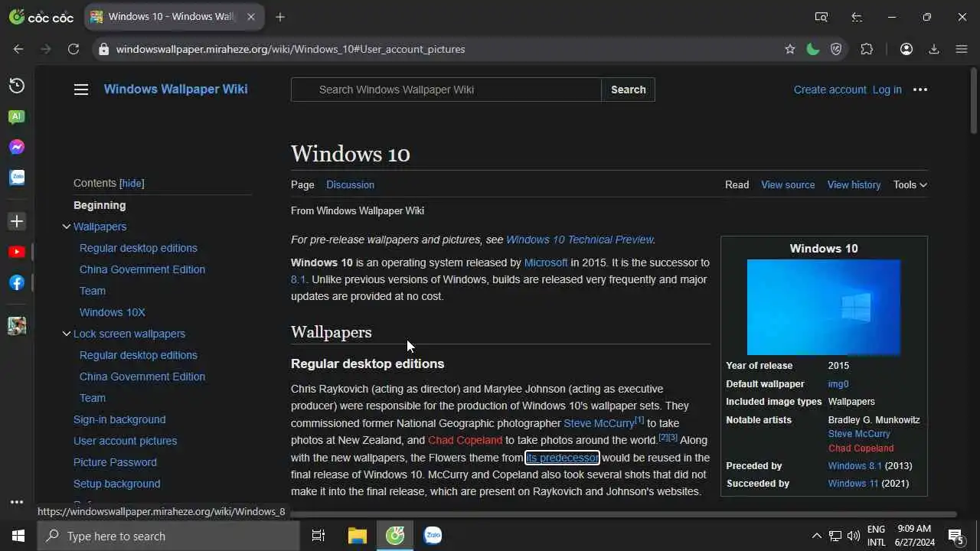Open the Windows 10 Technical Preview link
Screen dimensions: 980x551
click(x=580, y=240)
